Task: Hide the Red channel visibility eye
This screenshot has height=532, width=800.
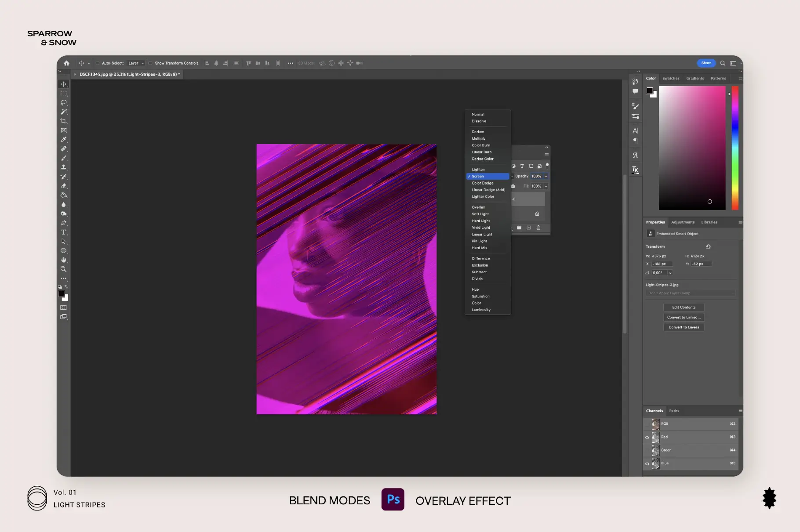Action: [x=647, y=437]
